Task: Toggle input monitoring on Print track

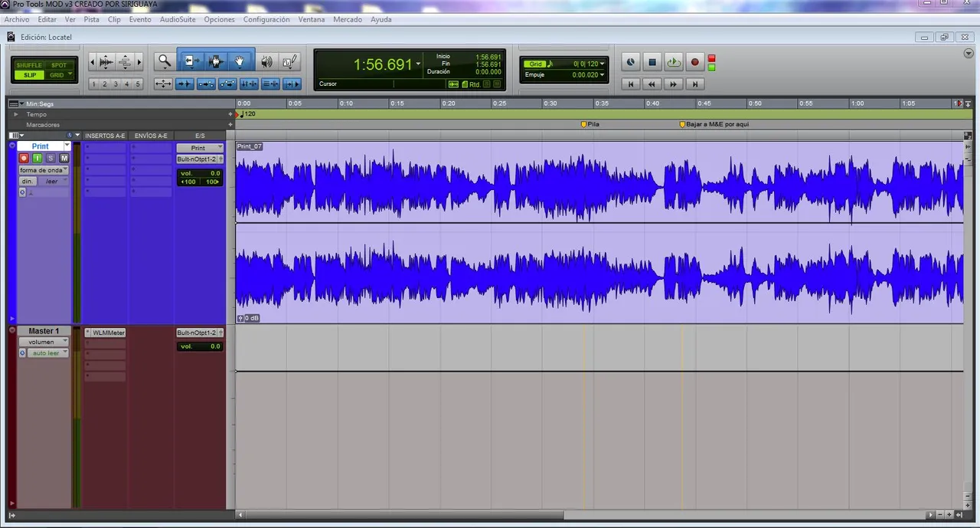Action: click(x=37, y=158)
